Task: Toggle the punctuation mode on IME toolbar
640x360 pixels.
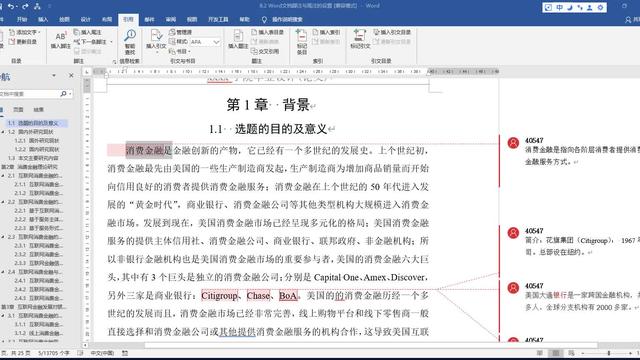Action: (580, 7)
